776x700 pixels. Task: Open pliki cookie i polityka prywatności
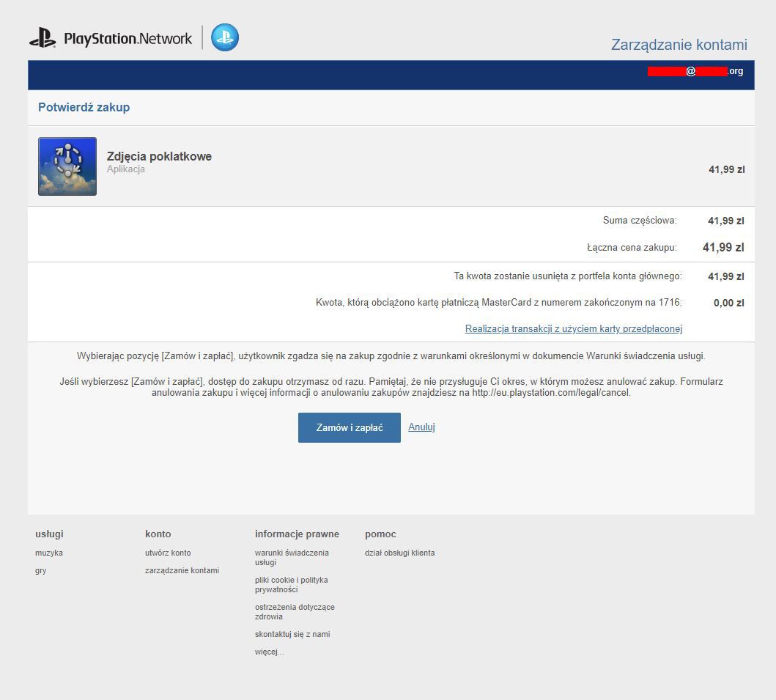[x=291, y=585]
